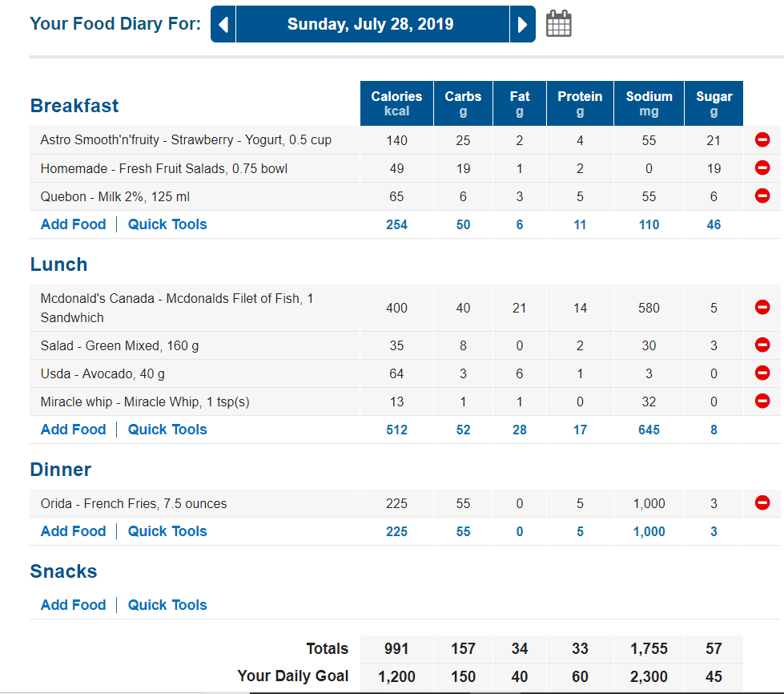Delete the Homemade Fresh Fruit Salads entry
The height and width of the screenshot is (694, 784).
pos(762,168)
